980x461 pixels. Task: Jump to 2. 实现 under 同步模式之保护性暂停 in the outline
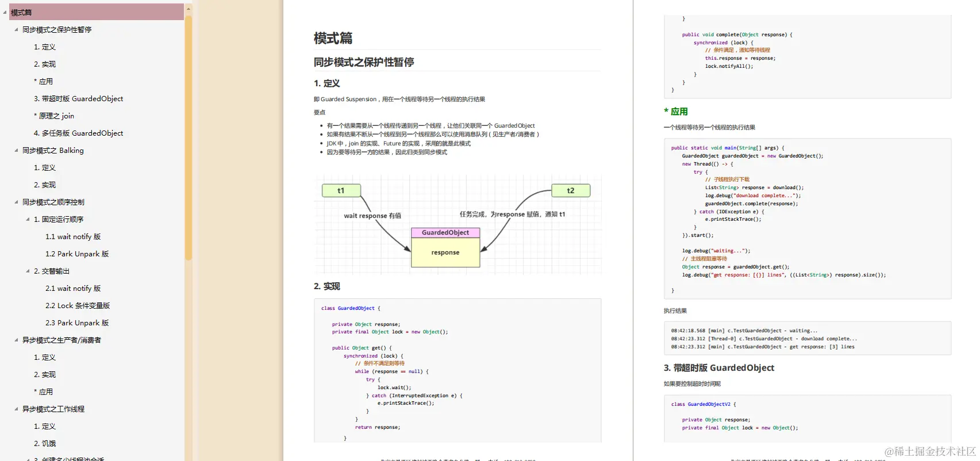pos(45,64)
